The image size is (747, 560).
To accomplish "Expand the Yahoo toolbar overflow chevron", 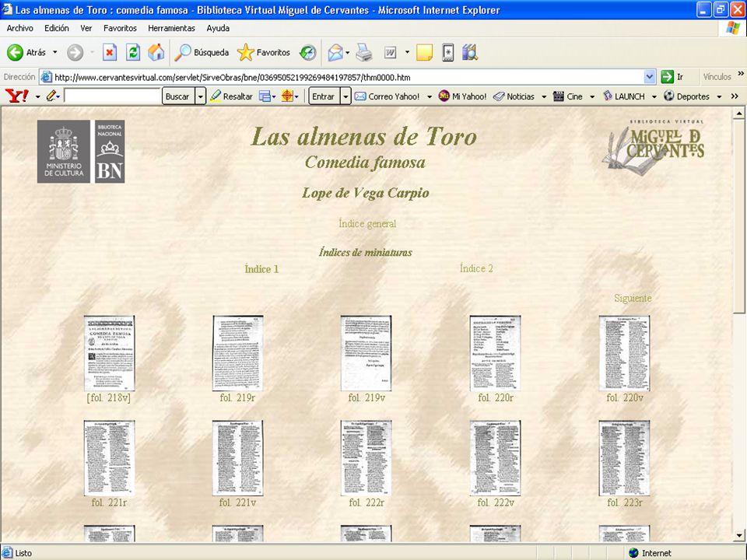I will click(x=735, y=96).
